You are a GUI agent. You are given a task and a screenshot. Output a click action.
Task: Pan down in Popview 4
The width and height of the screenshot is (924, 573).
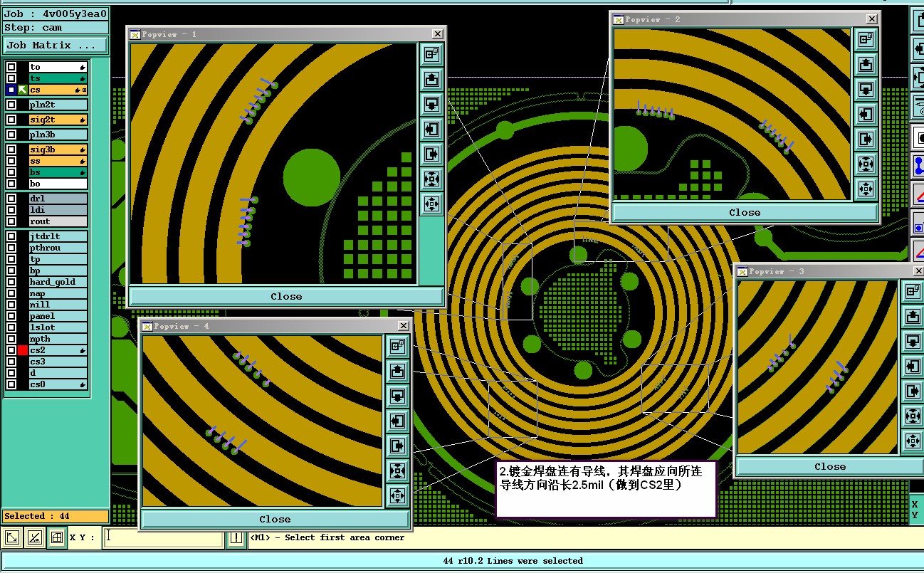[x=397, y=396]
